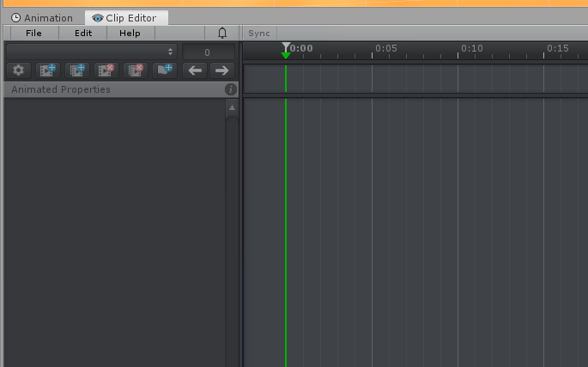Click the 0:05 mark on the timeline ruler
588x367 pixels.
tap(386, 48)
